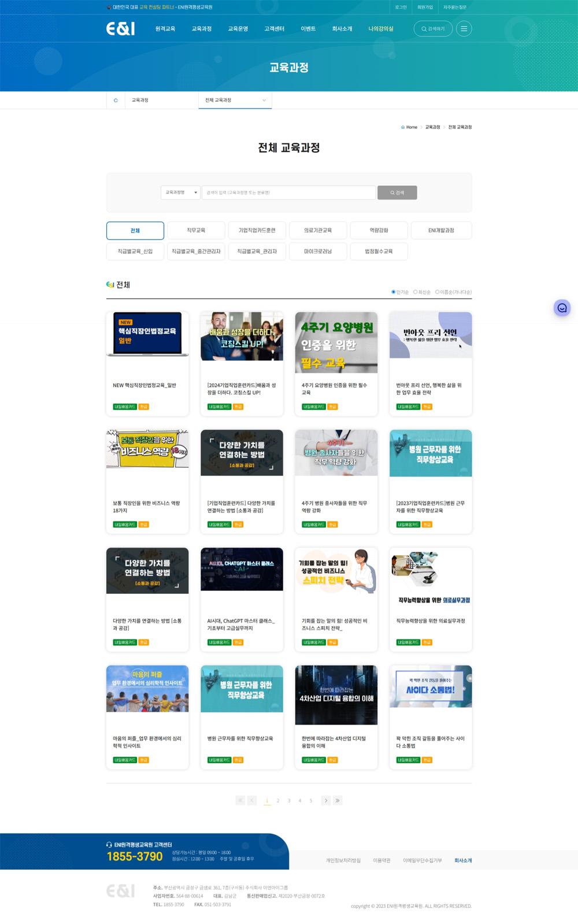Image resolution: width=578 pixels, height=924 pixels.
Task: Open the floating chat icon on the right
Action: coord(562,308)
